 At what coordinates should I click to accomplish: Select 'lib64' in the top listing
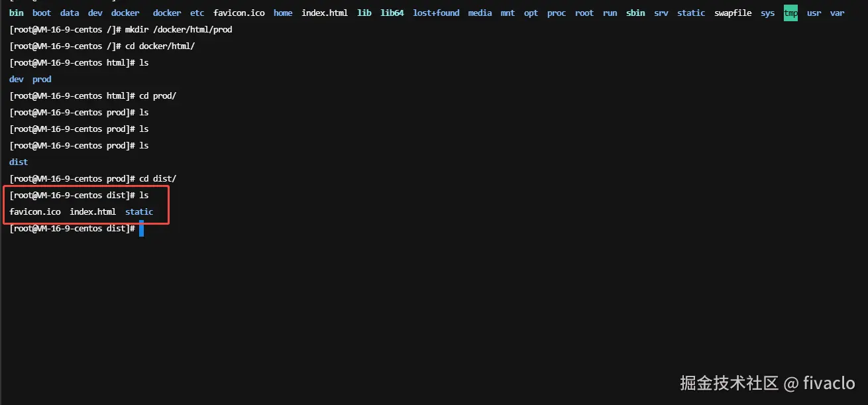pos(392,13)
